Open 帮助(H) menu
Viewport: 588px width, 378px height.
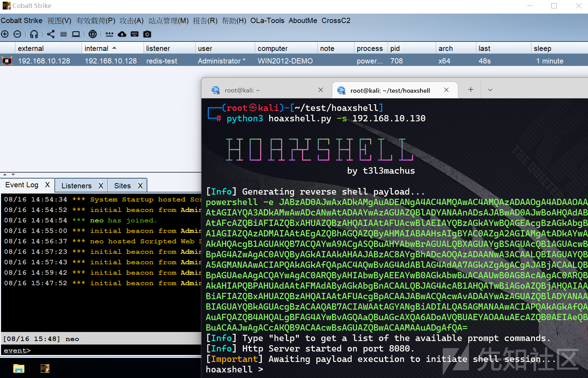(x=234, y=21)
